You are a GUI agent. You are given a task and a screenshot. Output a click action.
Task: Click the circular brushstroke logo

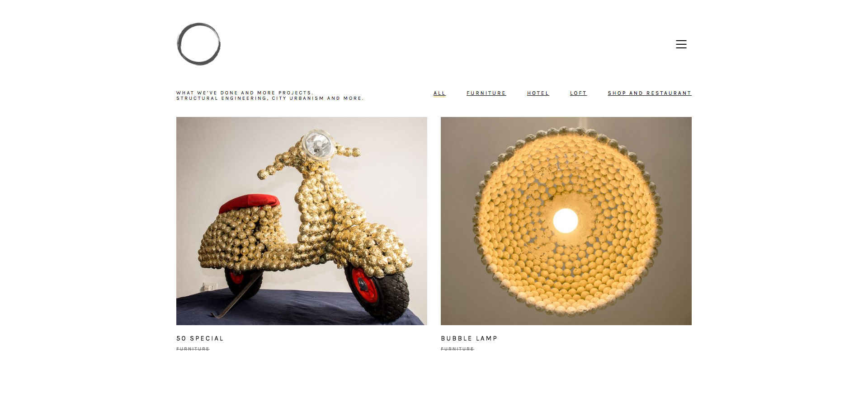point(198,44)
